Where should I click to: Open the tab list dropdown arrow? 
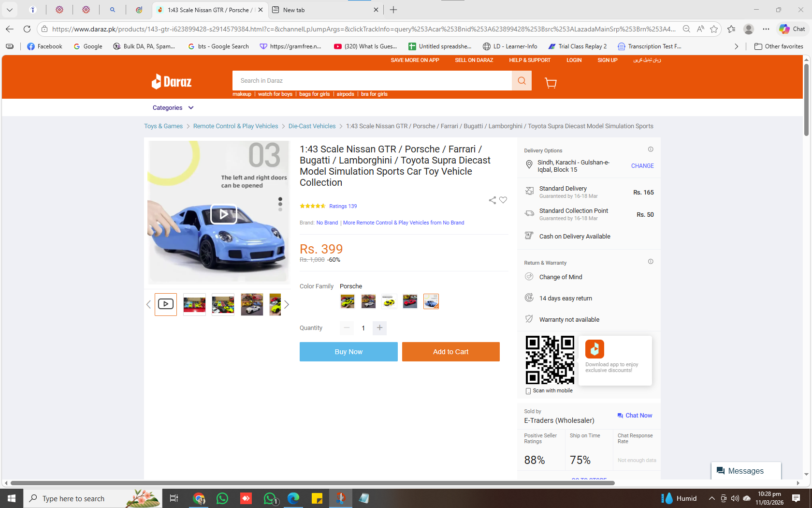tap(10, 10)
